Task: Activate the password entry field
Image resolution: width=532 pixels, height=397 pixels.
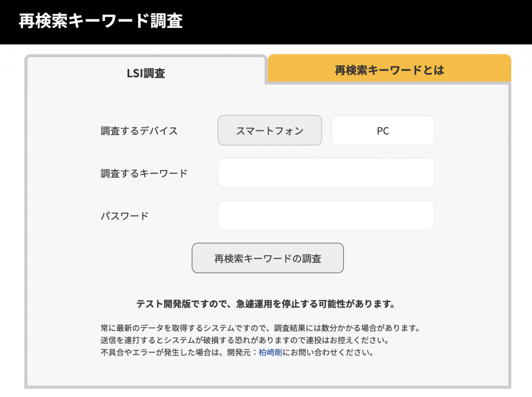Action: tap(326, 215)
